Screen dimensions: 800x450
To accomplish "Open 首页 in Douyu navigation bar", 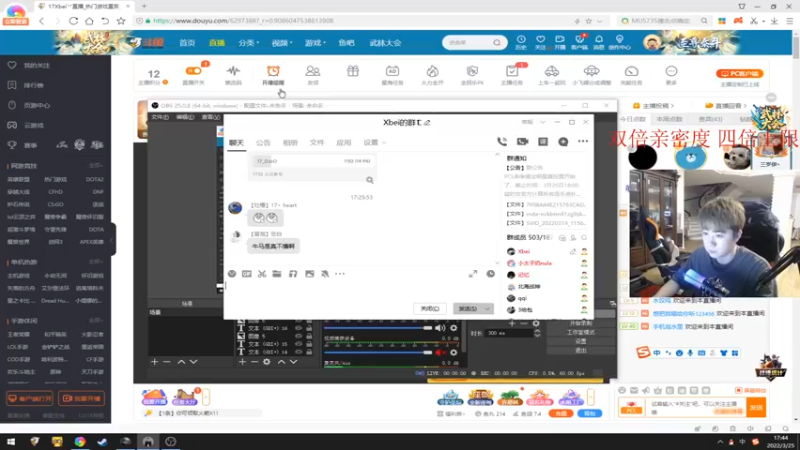I will click(187, 43).
